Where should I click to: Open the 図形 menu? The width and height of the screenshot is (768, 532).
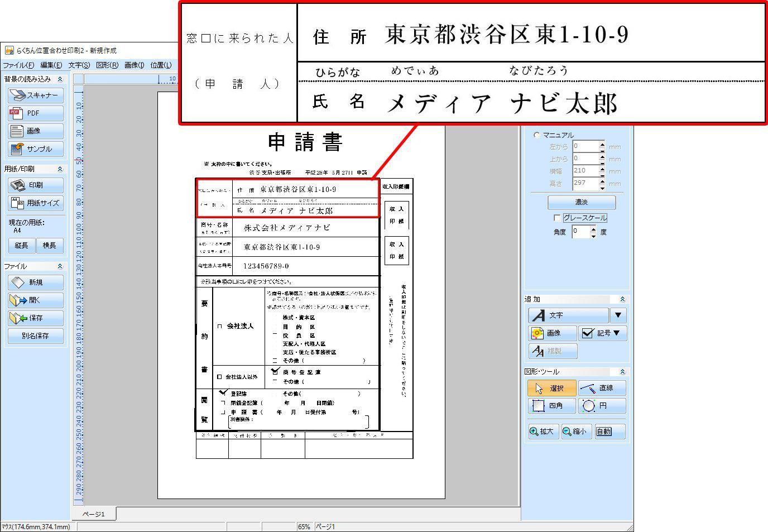point(106,65)
